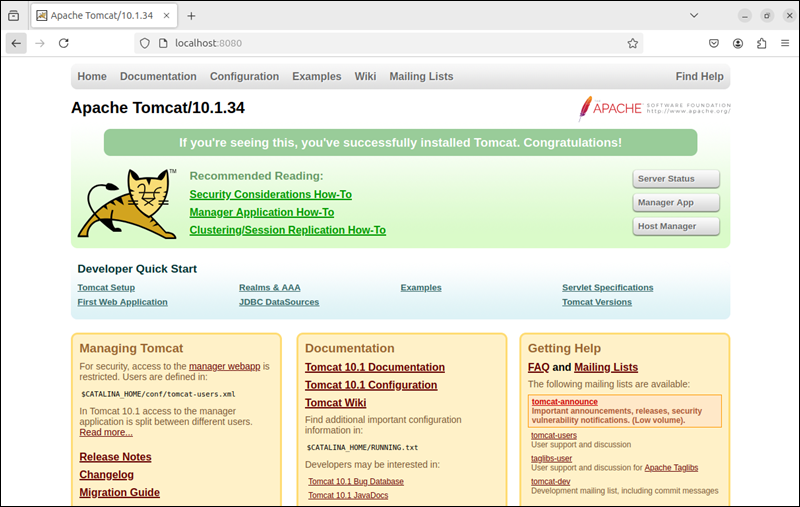
Task: Open the Firefox account profile icon
Action: pyautogui.click(x=738, y=43)
